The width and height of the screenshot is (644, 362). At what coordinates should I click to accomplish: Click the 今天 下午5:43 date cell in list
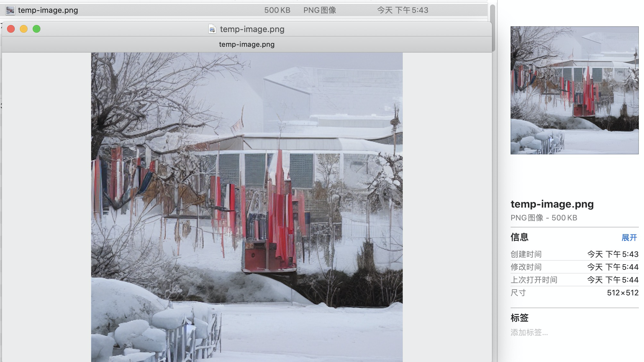(x=402, y=10)
